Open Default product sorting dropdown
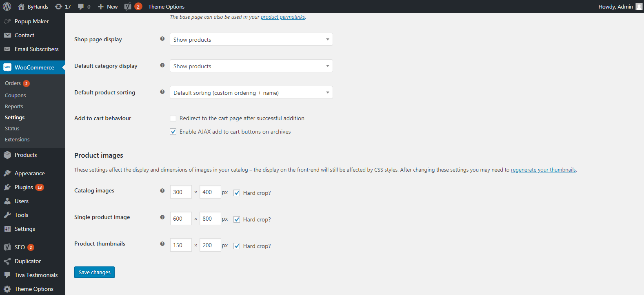The height and width of the screenshot is (295, 644). click(251, 92)
